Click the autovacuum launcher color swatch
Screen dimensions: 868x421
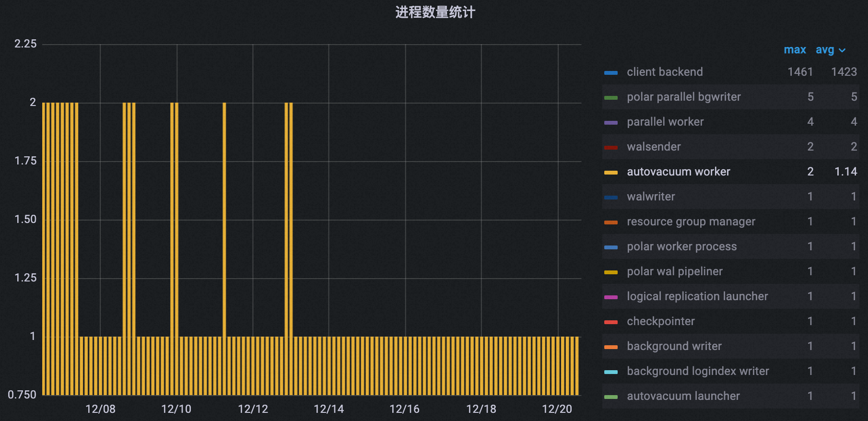click(x=611, y=397)
